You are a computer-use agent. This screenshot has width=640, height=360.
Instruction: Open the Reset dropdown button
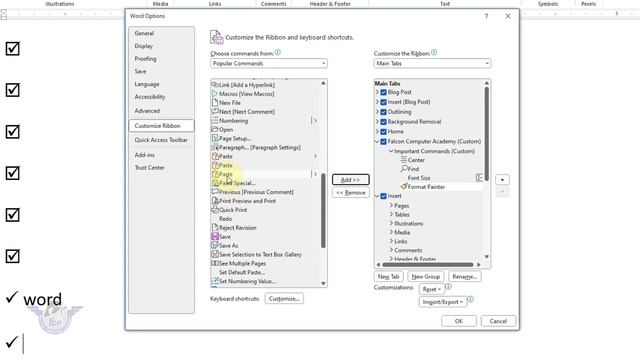431,289
